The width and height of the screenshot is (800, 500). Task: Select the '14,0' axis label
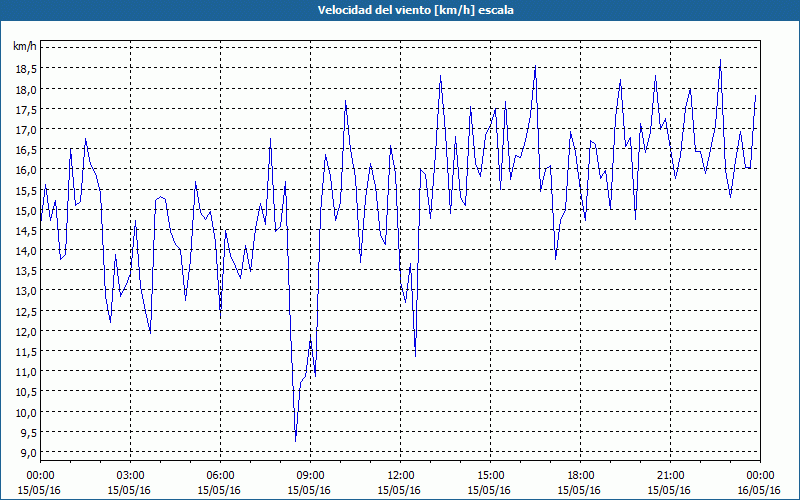coord(27,251)
